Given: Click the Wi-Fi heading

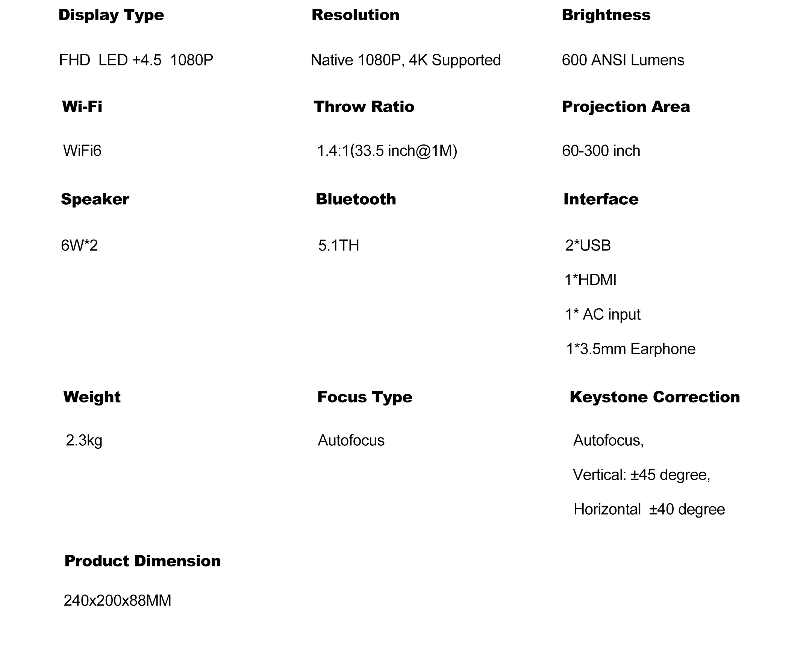Looking at the screenshot, I should coord(82,106).
